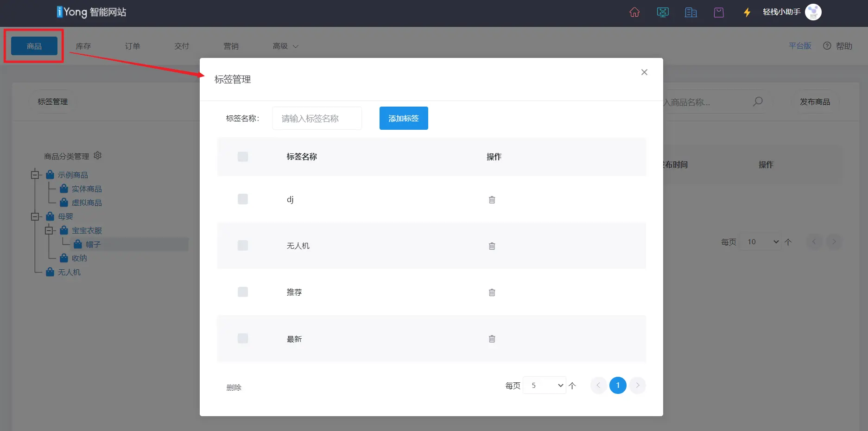Delete the dj tag with trash icon

tap(492, 200)
